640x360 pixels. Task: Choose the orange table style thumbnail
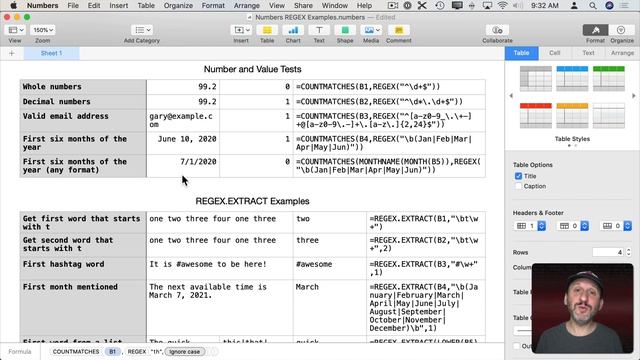(572, 116)
